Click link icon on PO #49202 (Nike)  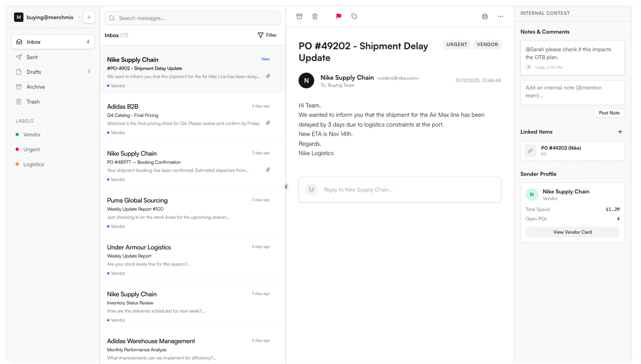tap(530, 151)
